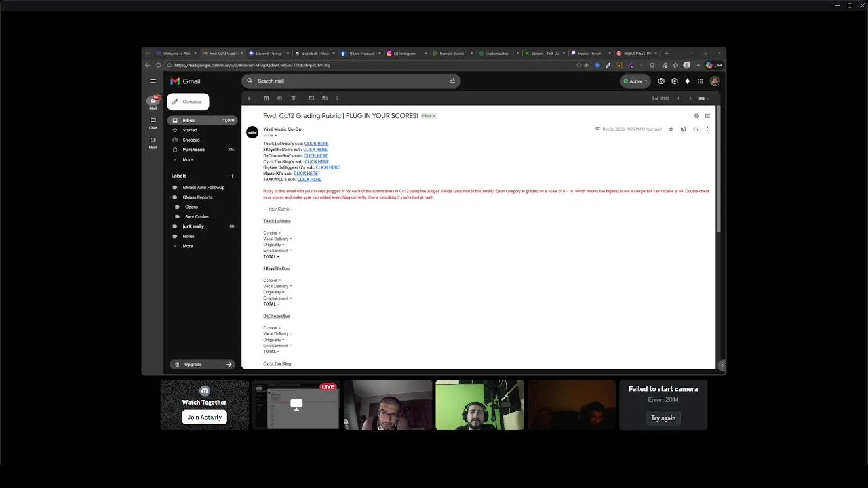868x488 pixels.
Task: Archive this email
Action: [x=267, y=98]
